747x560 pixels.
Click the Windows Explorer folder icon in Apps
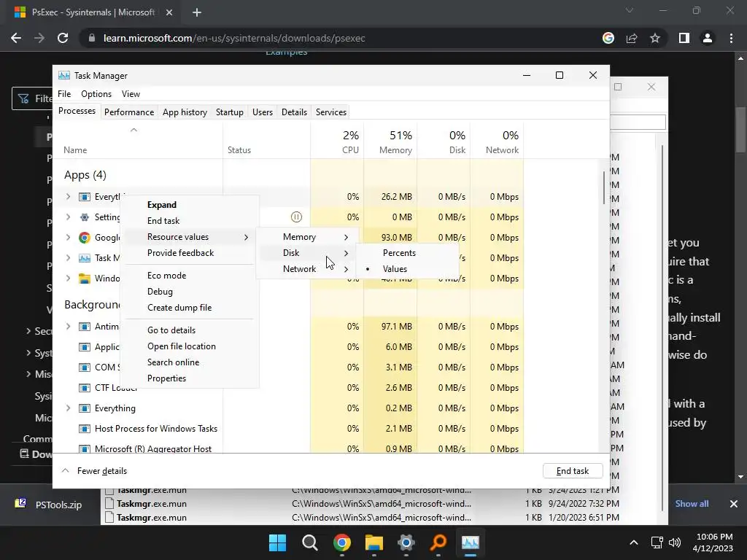pyautogui.click(x=85, y=279)
